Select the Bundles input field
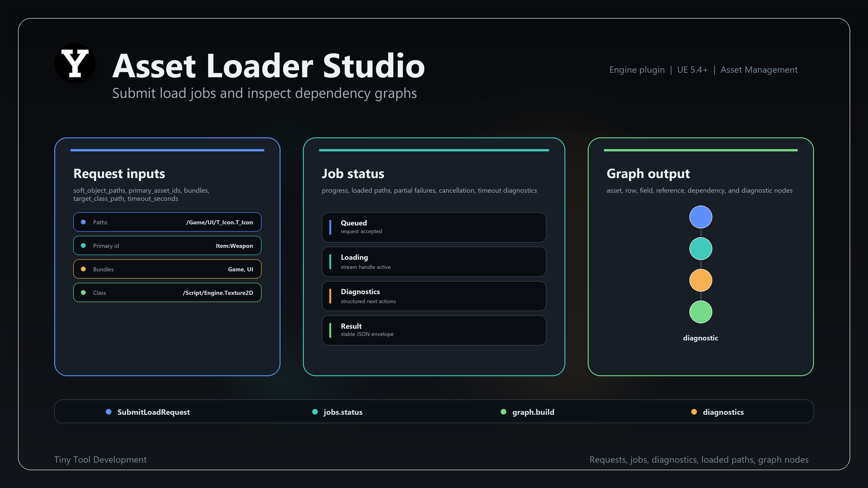The width and height of the screenshot is (868, 488). [167, 269]
